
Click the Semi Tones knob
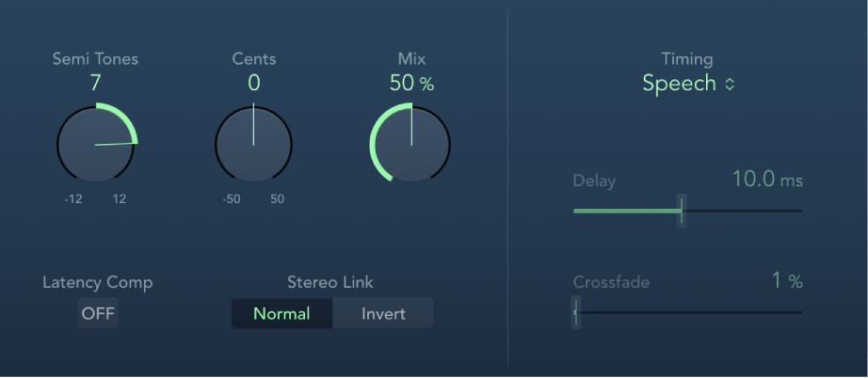tap(96, 144)
